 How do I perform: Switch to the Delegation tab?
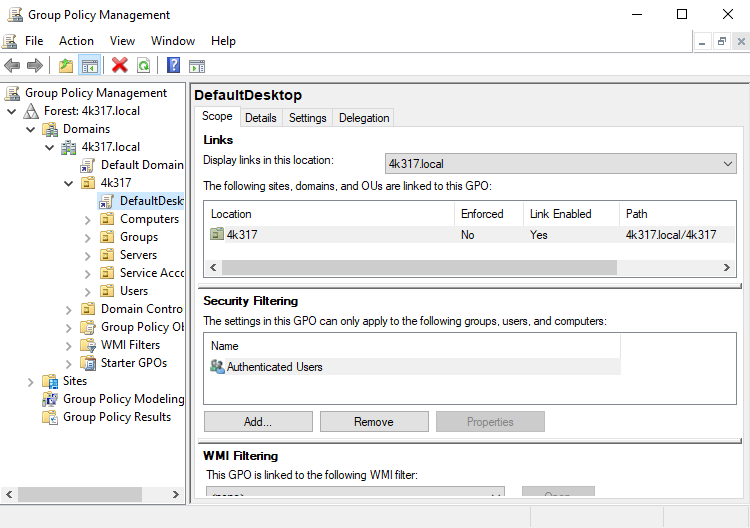(364, 118)
